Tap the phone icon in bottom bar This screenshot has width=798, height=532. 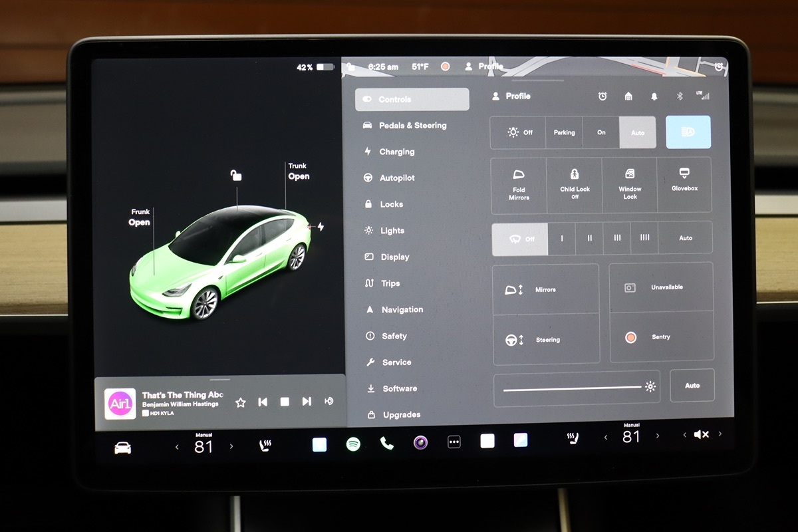pos(386,443)
